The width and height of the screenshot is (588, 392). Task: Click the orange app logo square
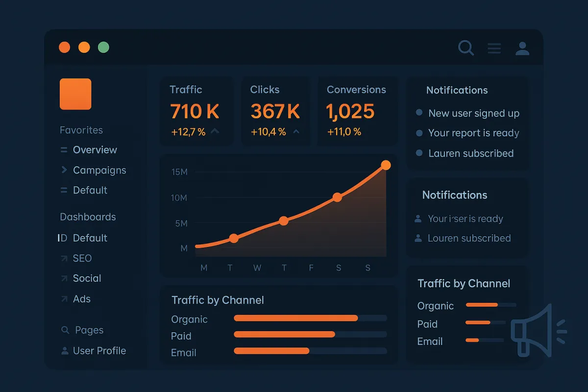(x=75, y=94)
